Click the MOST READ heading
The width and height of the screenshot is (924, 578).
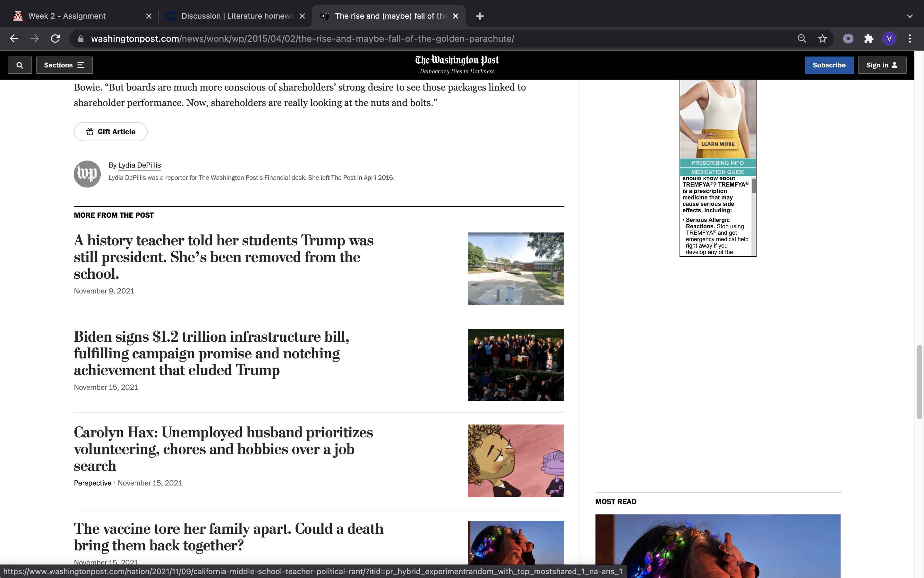[616, 502]
